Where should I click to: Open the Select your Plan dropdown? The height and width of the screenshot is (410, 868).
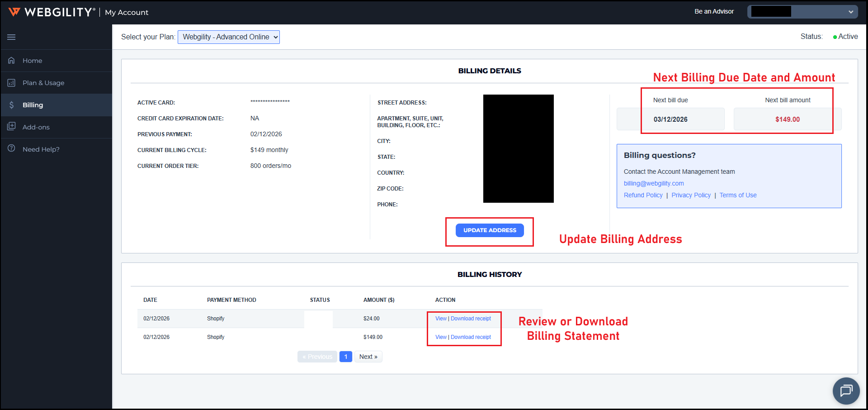[x=229, y=37]
